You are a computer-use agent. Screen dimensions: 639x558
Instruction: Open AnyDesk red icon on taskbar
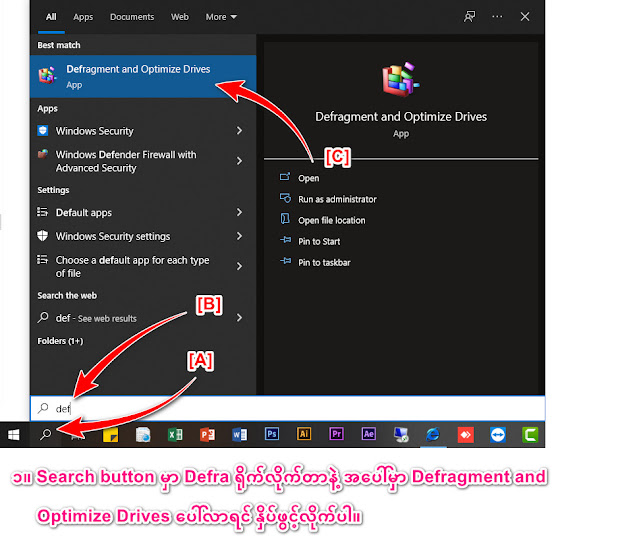pos(465,435)
